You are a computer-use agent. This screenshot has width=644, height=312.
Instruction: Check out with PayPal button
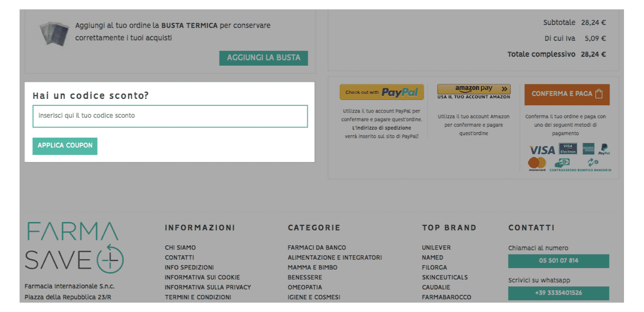click(x=381, y=92)
